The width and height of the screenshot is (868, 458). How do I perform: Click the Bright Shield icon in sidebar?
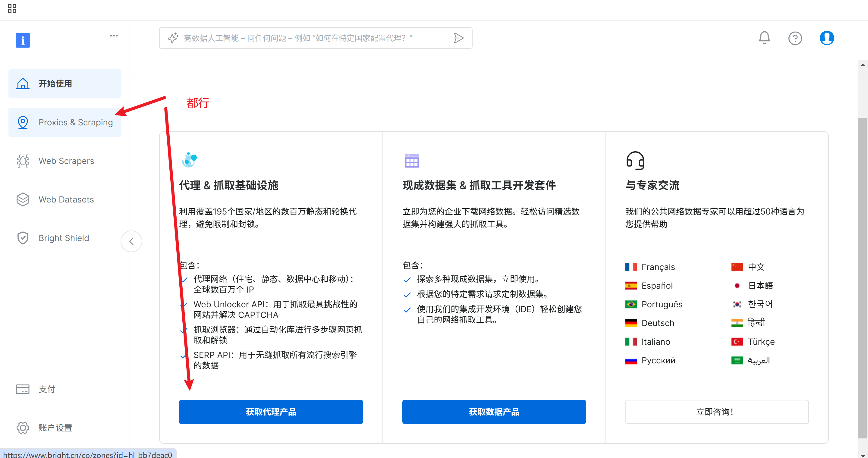[x=23, y=238]
